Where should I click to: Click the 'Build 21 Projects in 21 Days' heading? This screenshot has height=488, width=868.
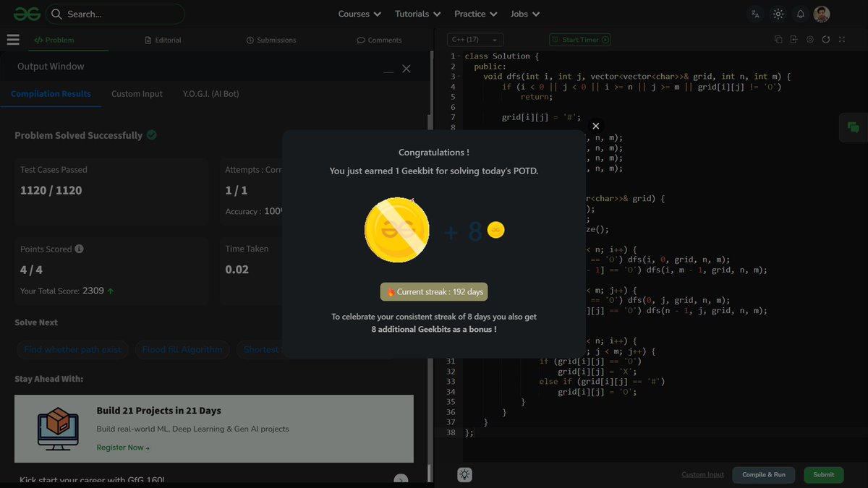pos(158,411)
